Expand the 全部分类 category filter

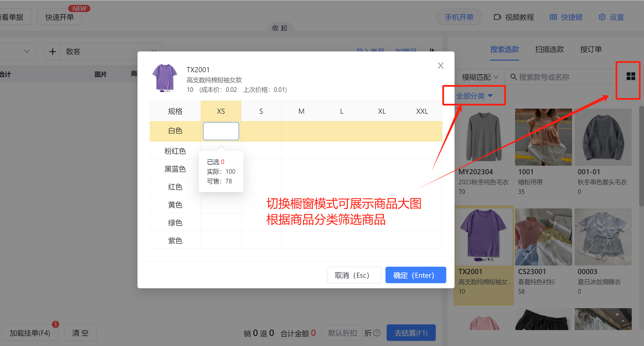[x=474, y=96]
